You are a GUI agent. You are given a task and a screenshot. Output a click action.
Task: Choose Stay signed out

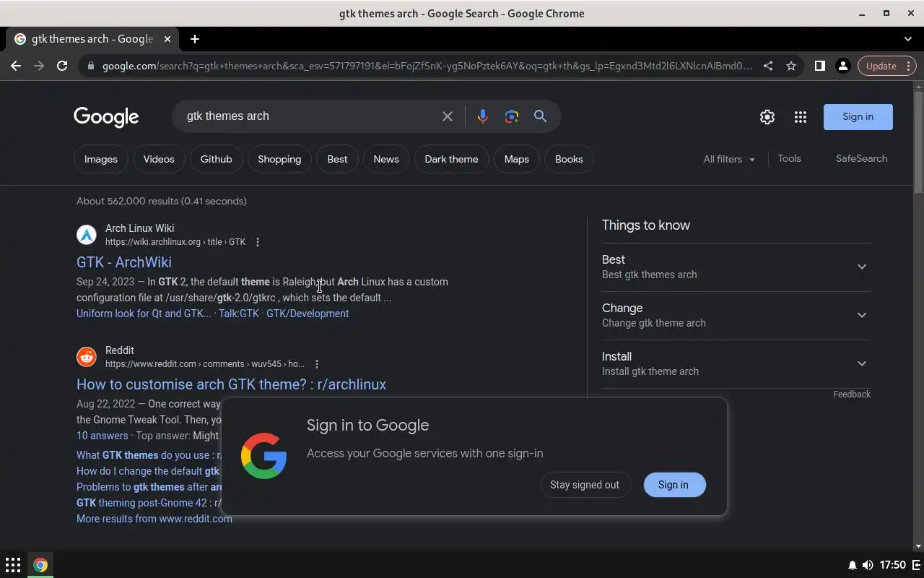[x=585, y=485]
